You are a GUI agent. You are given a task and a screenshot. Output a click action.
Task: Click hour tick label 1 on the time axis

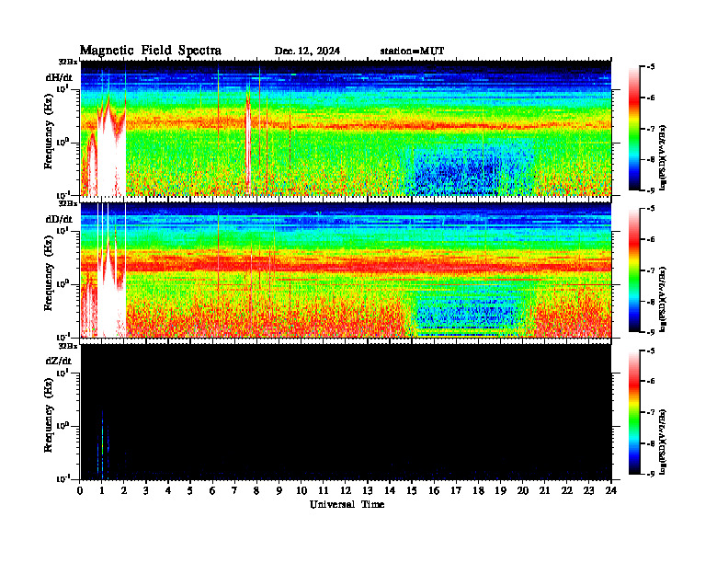click(x=102, y=490)
